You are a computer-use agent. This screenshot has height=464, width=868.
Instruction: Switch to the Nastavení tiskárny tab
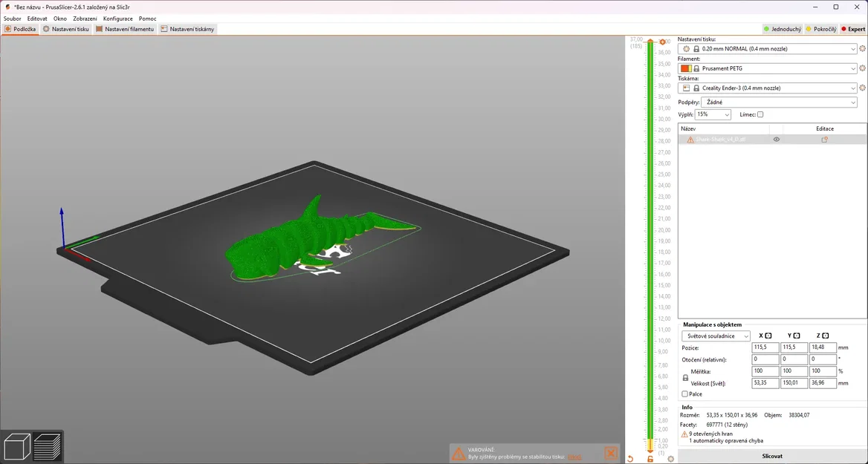coord(187,29)
